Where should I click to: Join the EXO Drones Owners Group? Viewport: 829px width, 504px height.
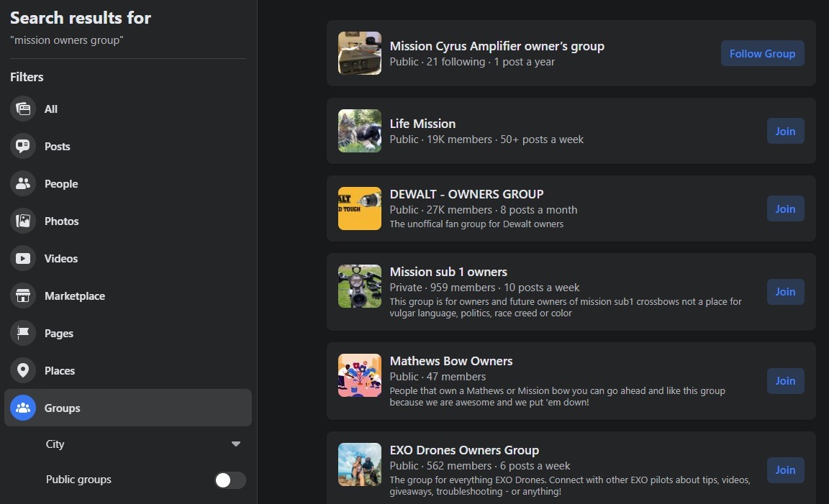(x=785, y=470)
